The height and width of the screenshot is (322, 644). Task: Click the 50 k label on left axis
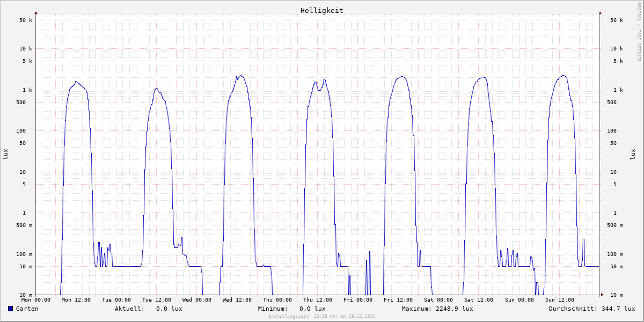tap(26, 20)
